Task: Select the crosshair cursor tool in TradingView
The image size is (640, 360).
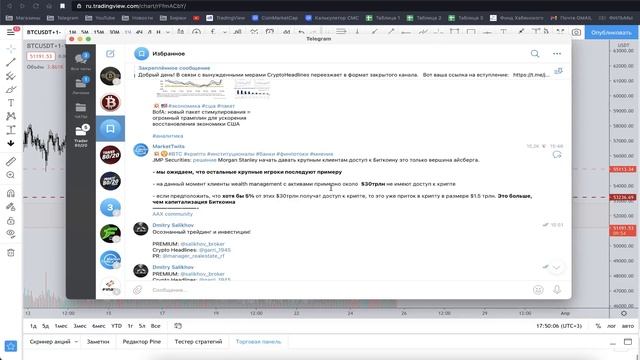Action: [11, 49]
